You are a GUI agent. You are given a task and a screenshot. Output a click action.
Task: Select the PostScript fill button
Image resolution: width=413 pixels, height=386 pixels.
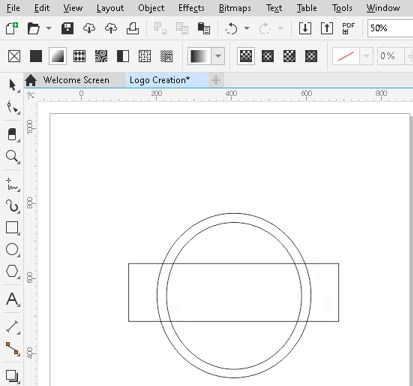click(166, 56)
